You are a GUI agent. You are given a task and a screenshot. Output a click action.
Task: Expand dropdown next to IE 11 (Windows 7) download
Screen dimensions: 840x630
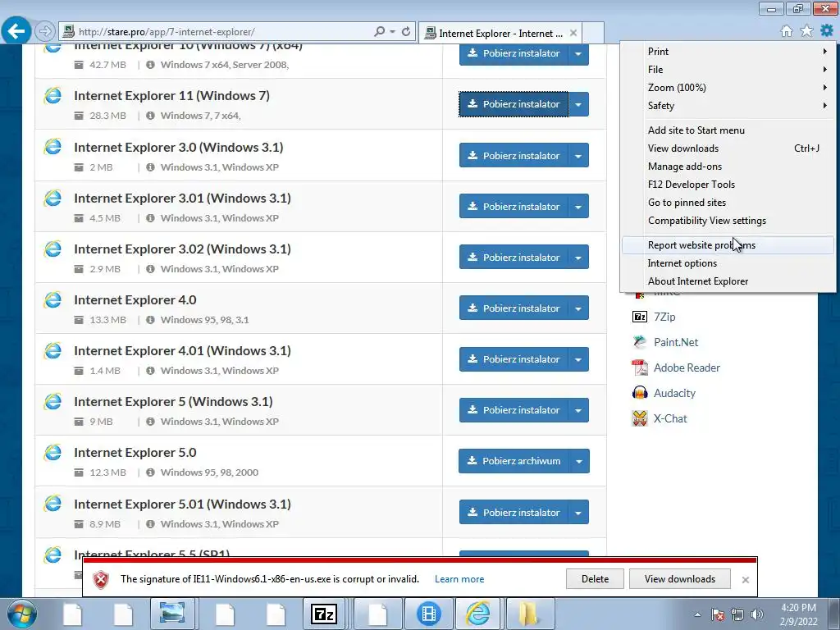click(x=578, y=104)
